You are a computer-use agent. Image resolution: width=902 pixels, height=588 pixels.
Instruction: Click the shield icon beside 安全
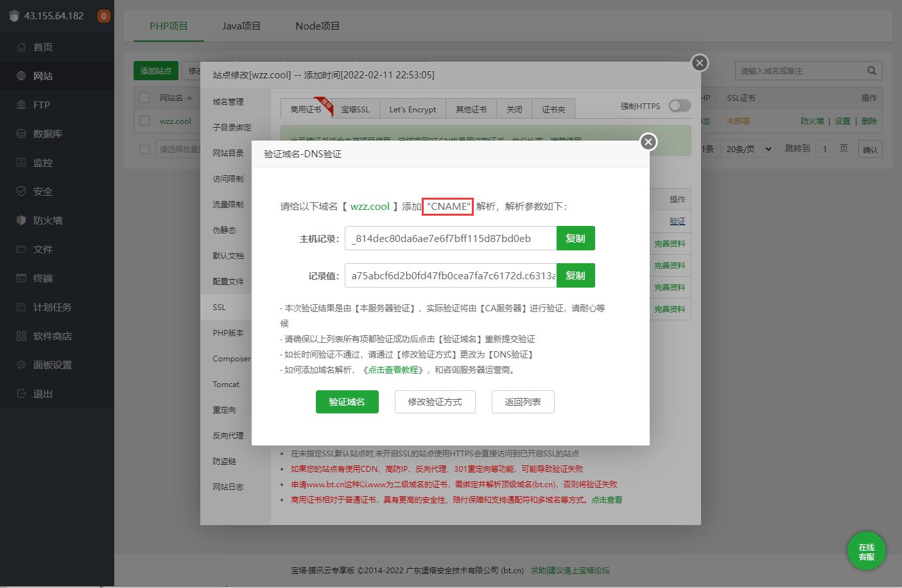21,191
